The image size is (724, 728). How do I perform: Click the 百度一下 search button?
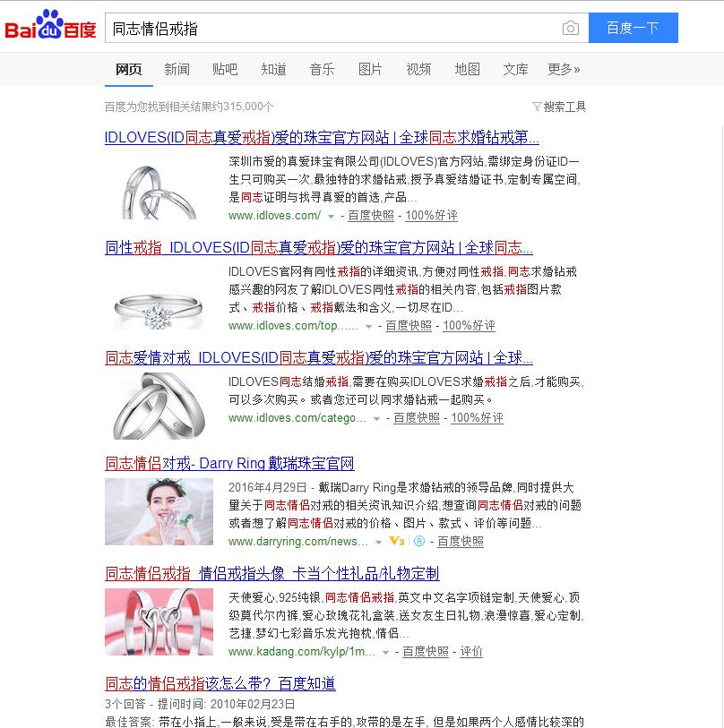[x=633, y=28]
